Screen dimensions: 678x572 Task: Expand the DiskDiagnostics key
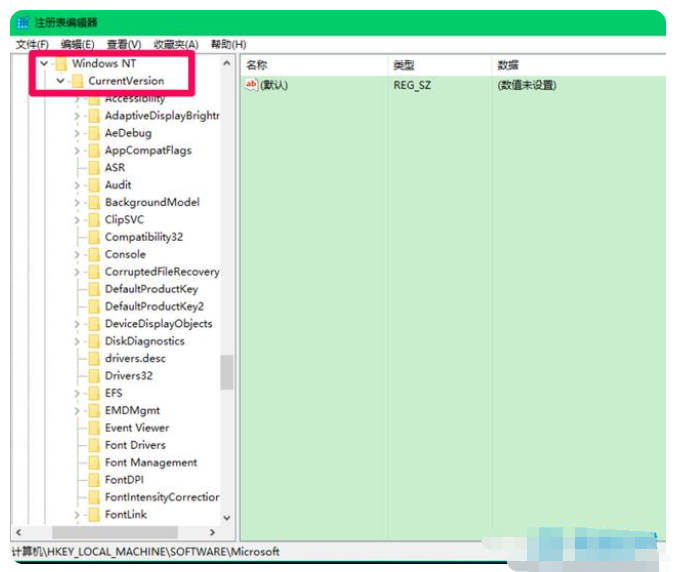click(77, 341)
